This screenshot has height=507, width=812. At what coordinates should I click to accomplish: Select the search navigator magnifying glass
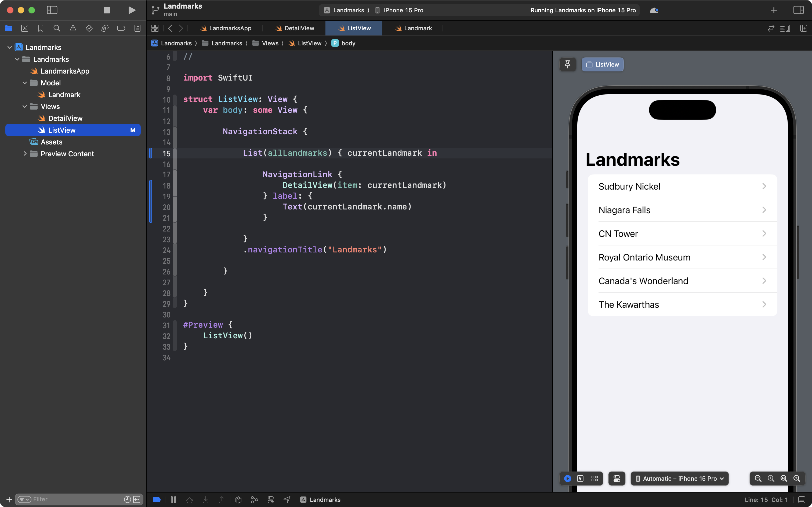pyautogui.click(x=57, y=28)
